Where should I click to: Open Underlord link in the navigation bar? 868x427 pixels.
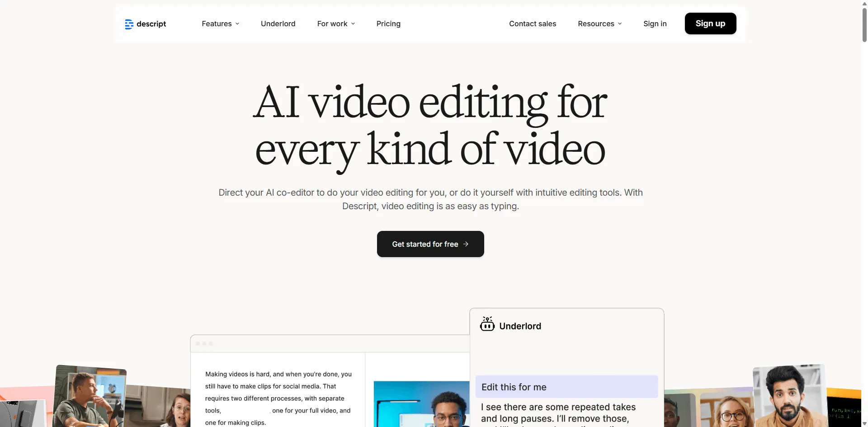pos(278,24)
